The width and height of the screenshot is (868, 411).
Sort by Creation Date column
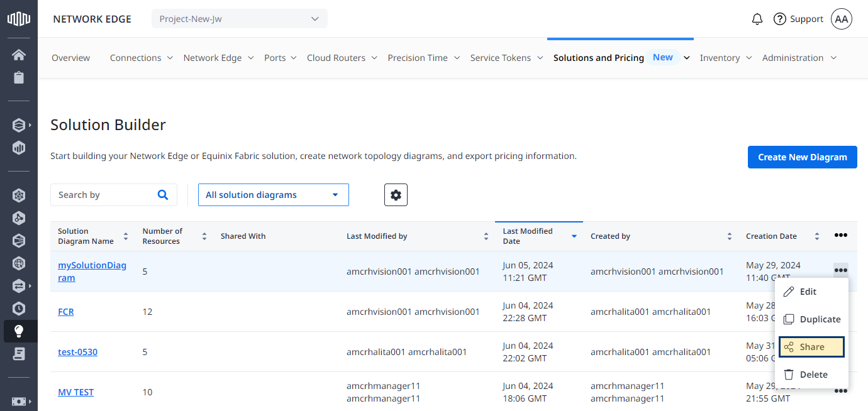click(x=817, y=236)
